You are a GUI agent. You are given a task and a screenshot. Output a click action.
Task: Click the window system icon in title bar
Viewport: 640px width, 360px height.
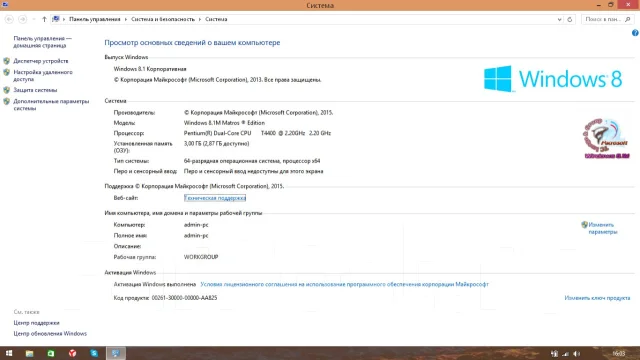coord(5,5)
